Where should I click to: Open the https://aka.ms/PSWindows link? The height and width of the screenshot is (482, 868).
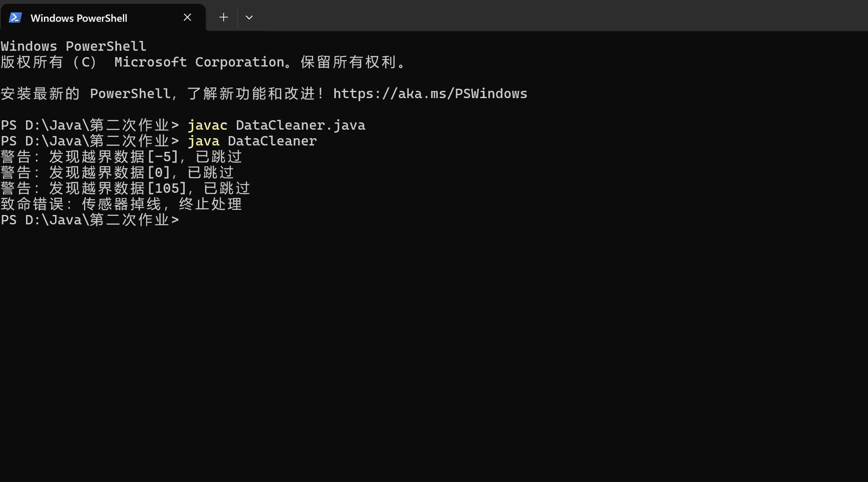(430, 94)
